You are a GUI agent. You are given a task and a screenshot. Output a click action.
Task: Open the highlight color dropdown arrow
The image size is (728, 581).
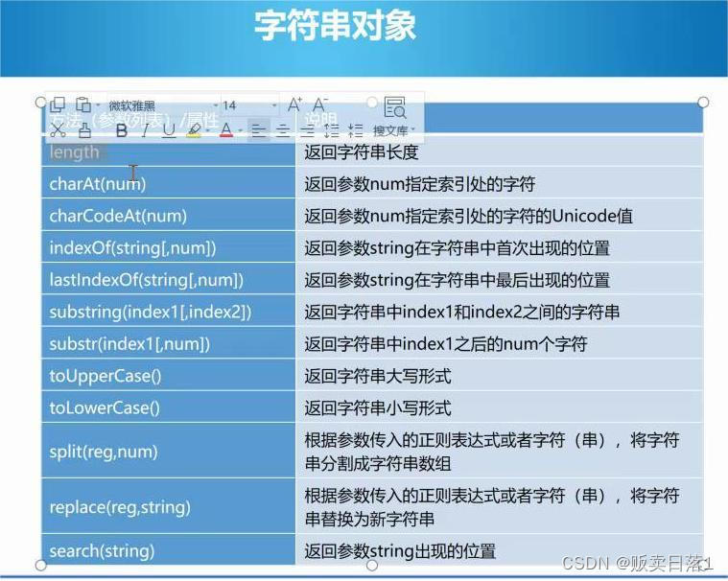207,130
